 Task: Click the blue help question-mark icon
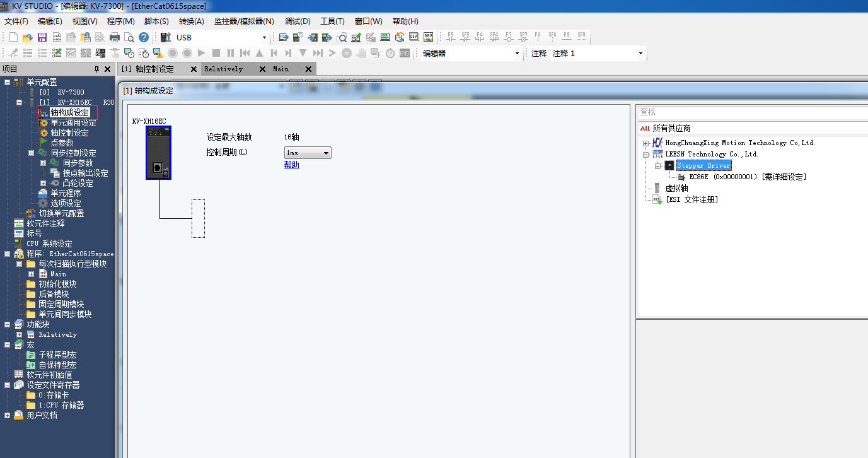[144, 37]
